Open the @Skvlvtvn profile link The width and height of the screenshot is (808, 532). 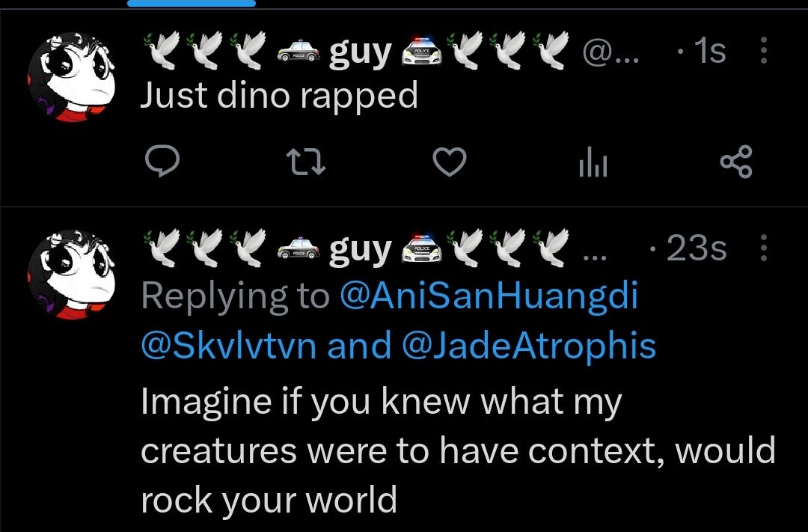tap(228, 346)
